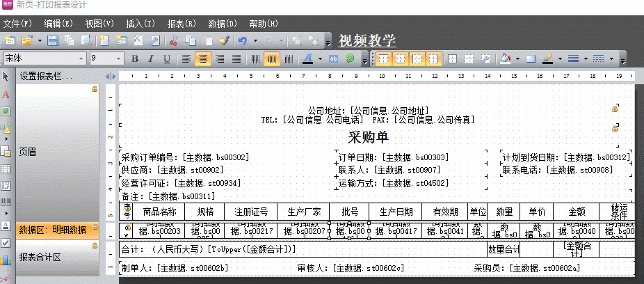This screenshot has height=284, width=644.
Task: Open the print preview magnifier icon
Action: (85, 41)
